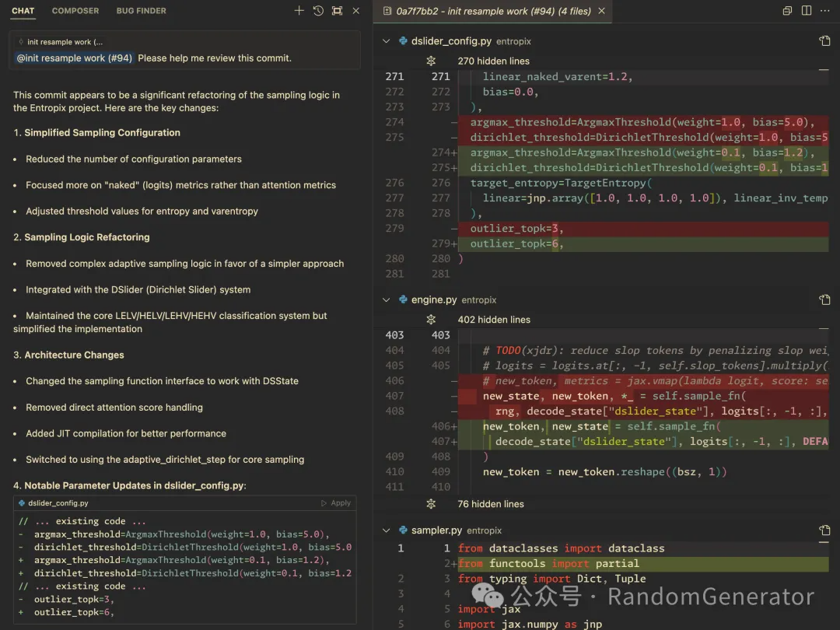Close the init resample work diff tab
The width and height of the screenshot is (840, 630).
coord(601,11)
